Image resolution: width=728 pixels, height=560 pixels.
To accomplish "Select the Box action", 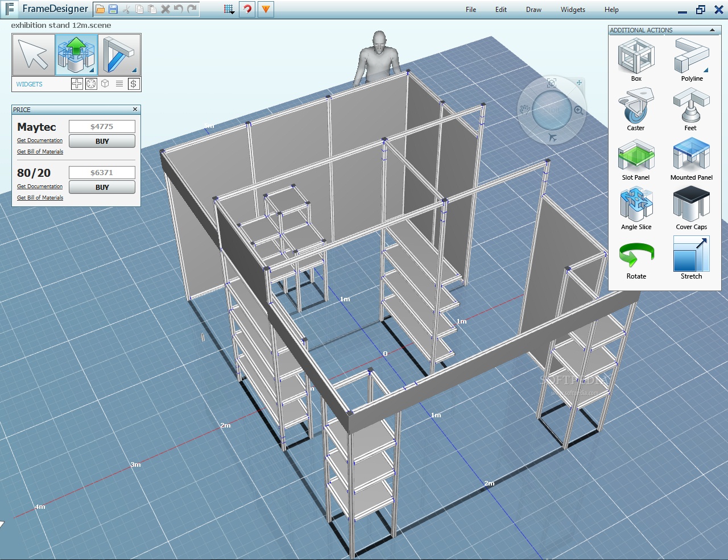I will 636,60.
